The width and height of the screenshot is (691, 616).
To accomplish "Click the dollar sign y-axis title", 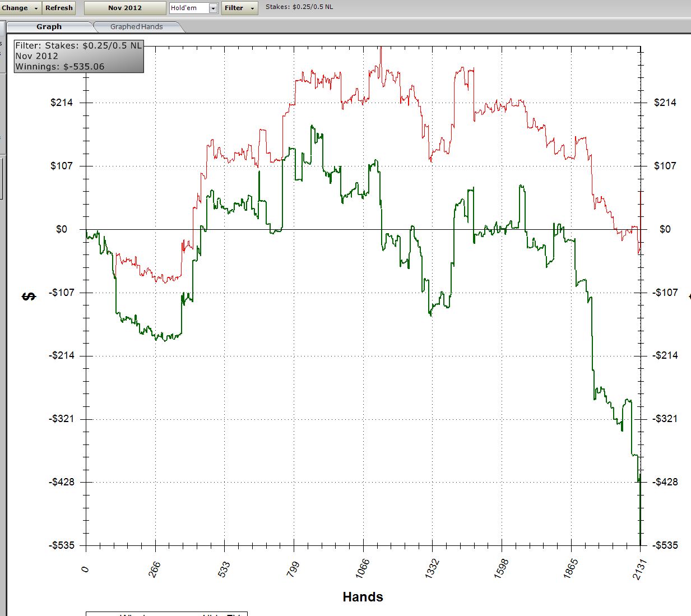I will [29, 296].
